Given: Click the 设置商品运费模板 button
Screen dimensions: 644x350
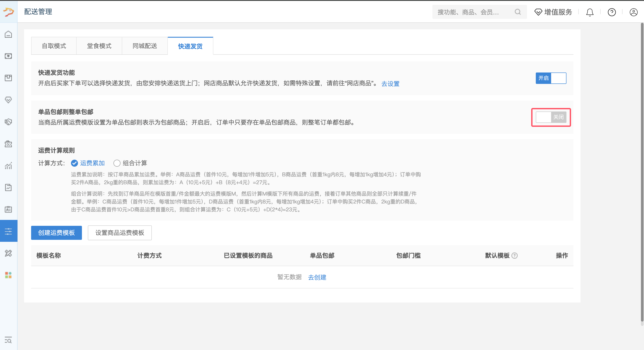Looking at the screenshot, I should pyautogui.click(x=120, y=233).
